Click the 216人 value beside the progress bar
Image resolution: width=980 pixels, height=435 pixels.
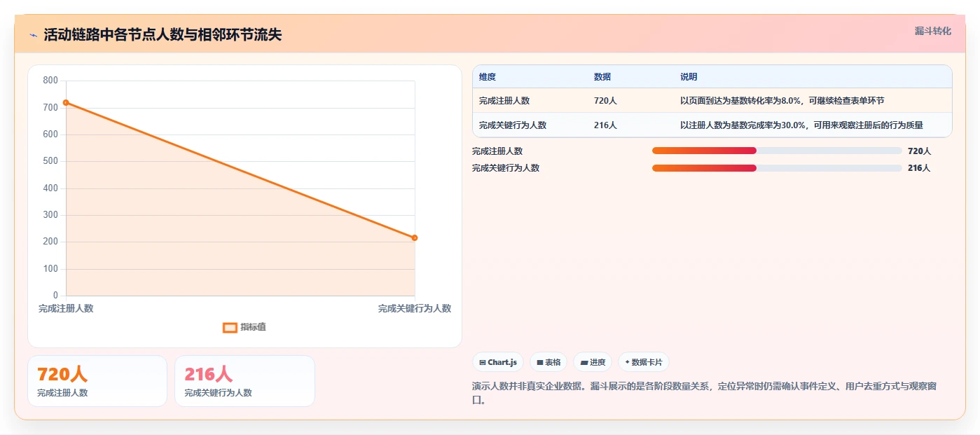click(919, 167)
